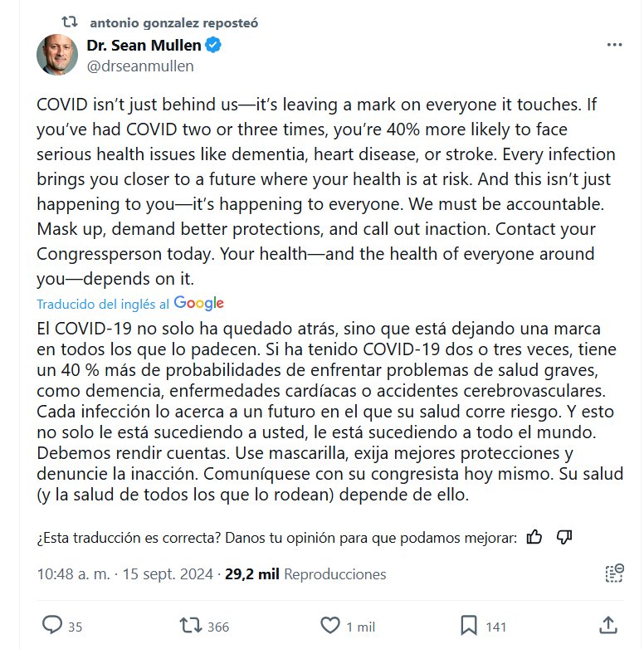Click the reply icon with 35 comments
This screenshot has width=644, height=649.
click(52, 625)
